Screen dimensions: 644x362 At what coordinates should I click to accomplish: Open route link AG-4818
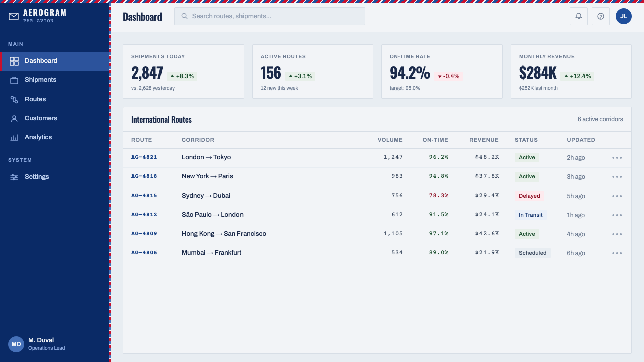pos(144,176)
